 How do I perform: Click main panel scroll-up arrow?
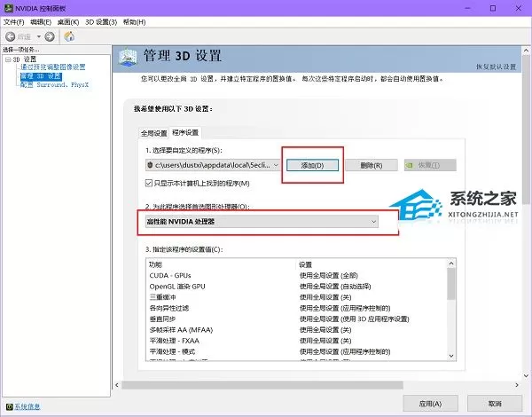526,51
